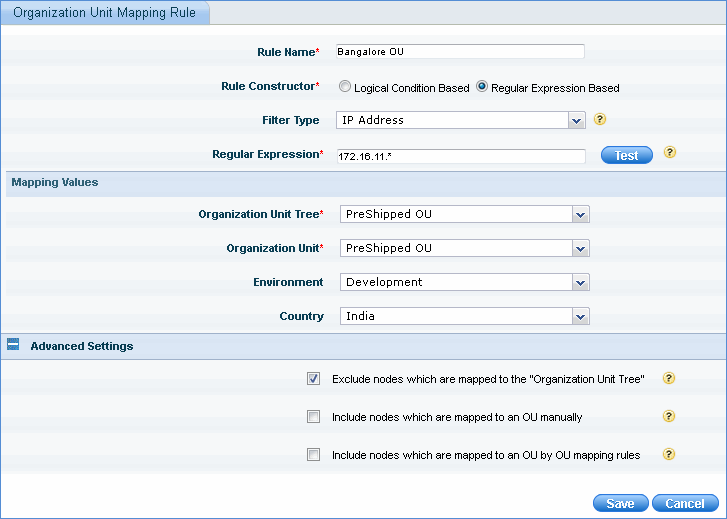Click help icon next to Filter Type
727x519 pixels.
[601, 119]
